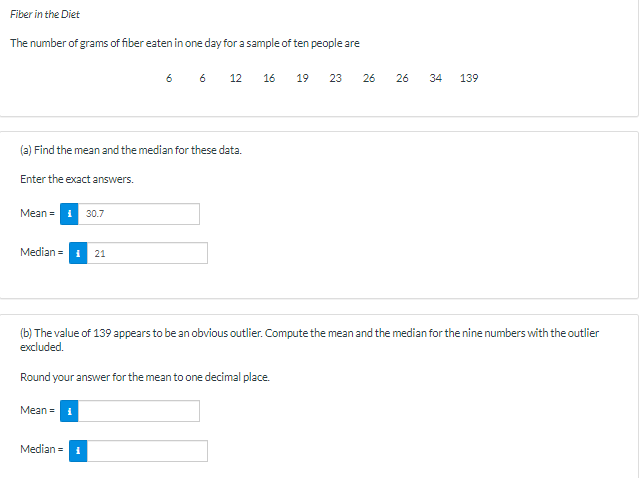The width and height of the screenshot is (639, 478).
Task: Click the data value 23
Action: pyautogui.click(x=335, y=78)
